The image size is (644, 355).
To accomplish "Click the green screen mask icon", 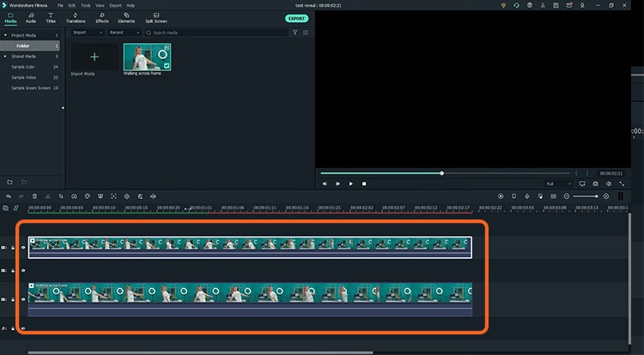I will 100,196.
